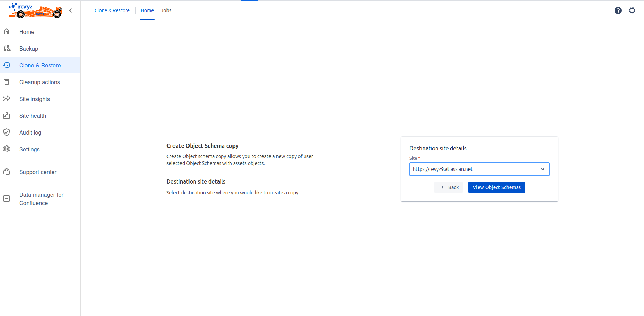Open the destination Site dropdown
Screen dimensions: 644x316
[x=543, y=169]
